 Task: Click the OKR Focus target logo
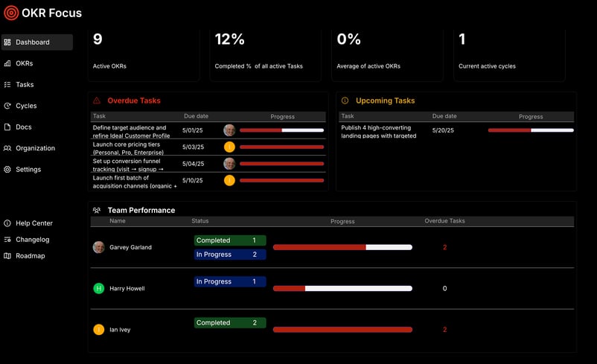click(11, 13)
